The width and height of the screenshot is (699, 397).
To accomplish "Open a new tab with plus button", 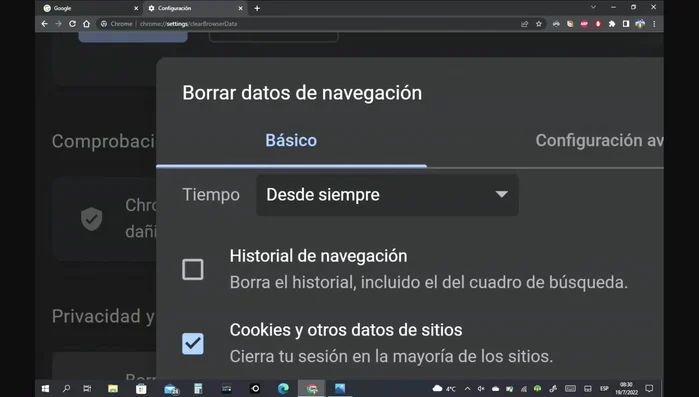I will click(x=257, y=8).
